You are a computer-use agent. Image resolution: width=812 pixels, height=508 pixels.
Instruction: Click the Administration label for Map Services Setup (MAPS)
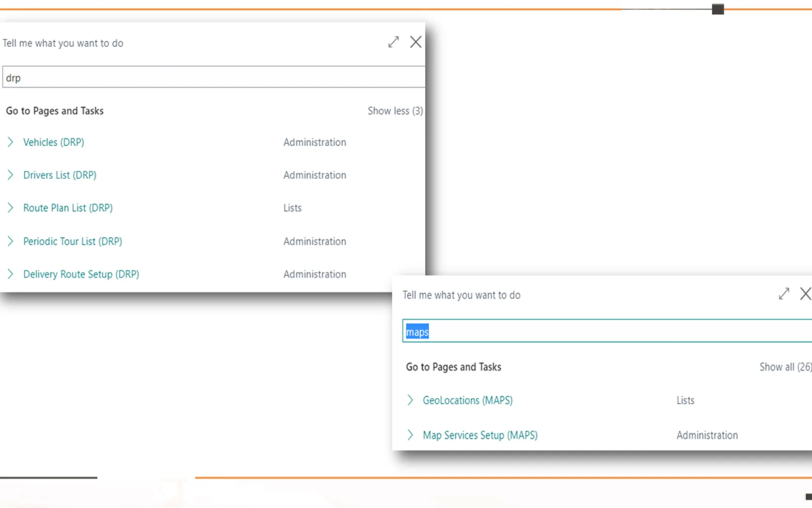[x=707, y=435]
